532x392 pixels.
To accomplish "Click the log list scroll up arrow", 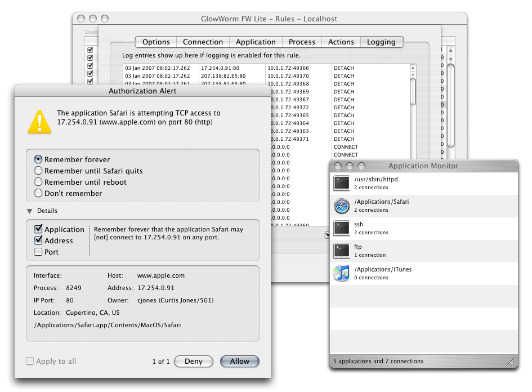I will point(413,68).
